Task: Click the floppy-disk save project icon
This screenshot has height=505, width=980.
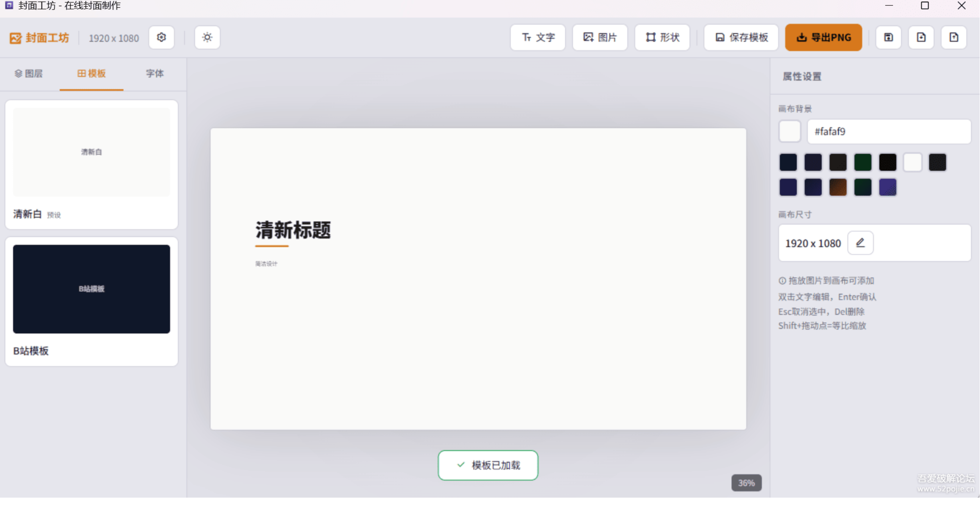Action: pyautogui.click(x=889, y=38)
